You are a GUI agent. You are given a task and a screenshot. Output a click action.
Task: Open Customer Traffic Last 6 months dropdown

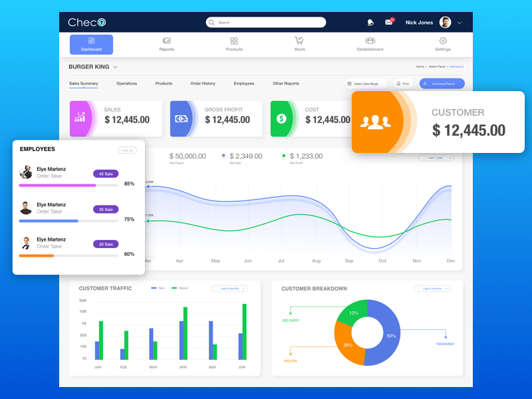pyautogui.click(x=229, y=289)
